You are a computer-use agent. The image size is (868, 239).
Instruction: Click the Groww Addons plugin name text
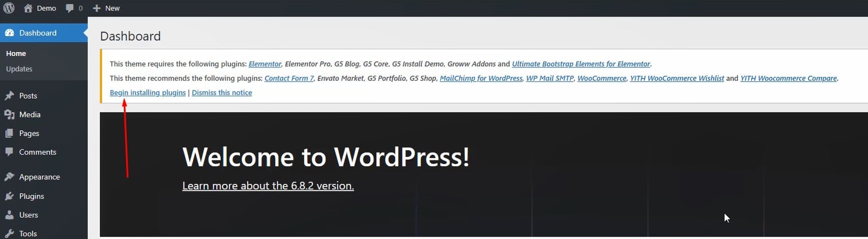click(x=471, y=64)
